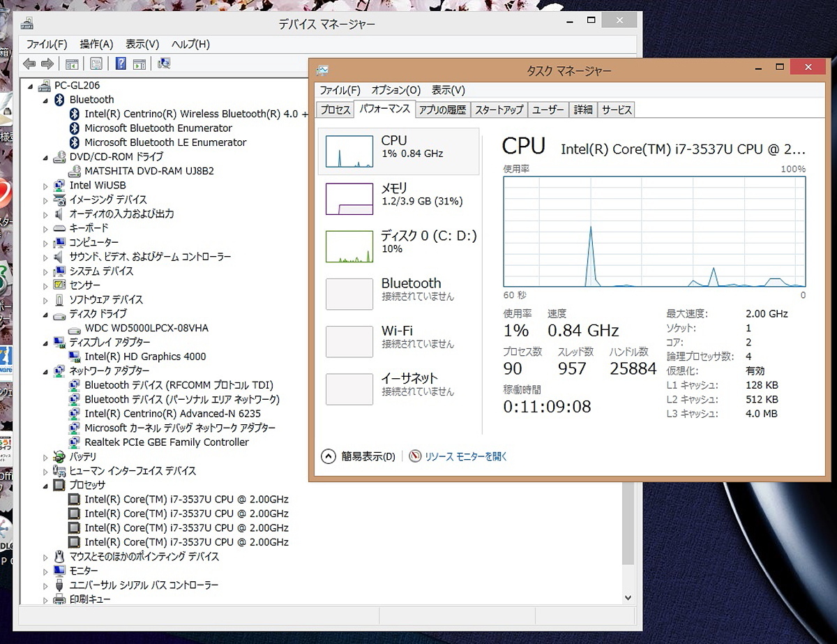Expand the モニター node
This screenshot has width=837, height=644.
(46, 571)
